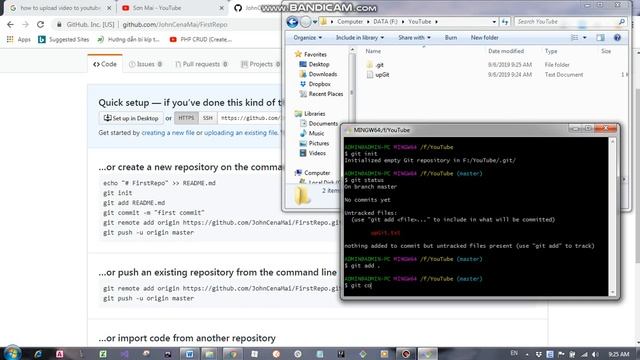Select Downloads in Favorites

pyautogui.click(x=318, y=74)
